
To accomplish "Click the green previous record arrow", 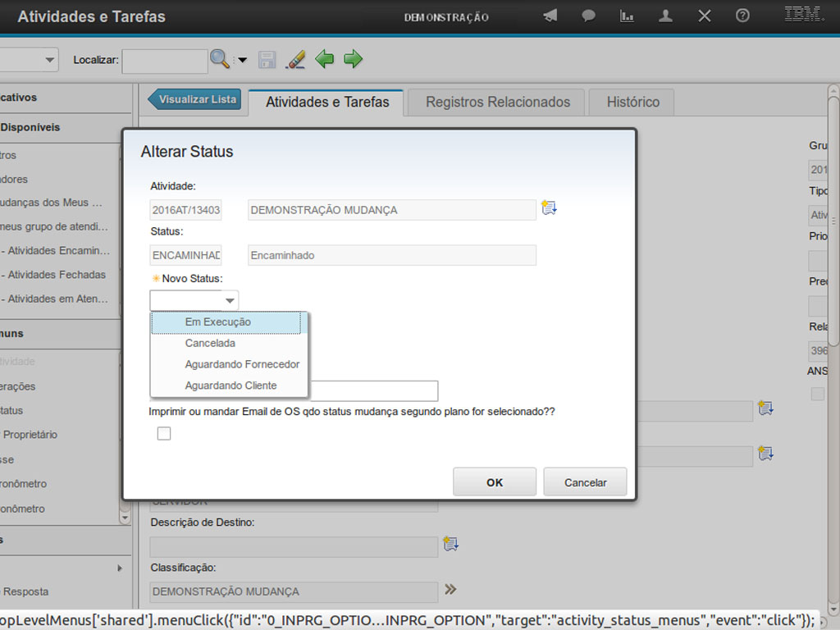I will point(325,59).
